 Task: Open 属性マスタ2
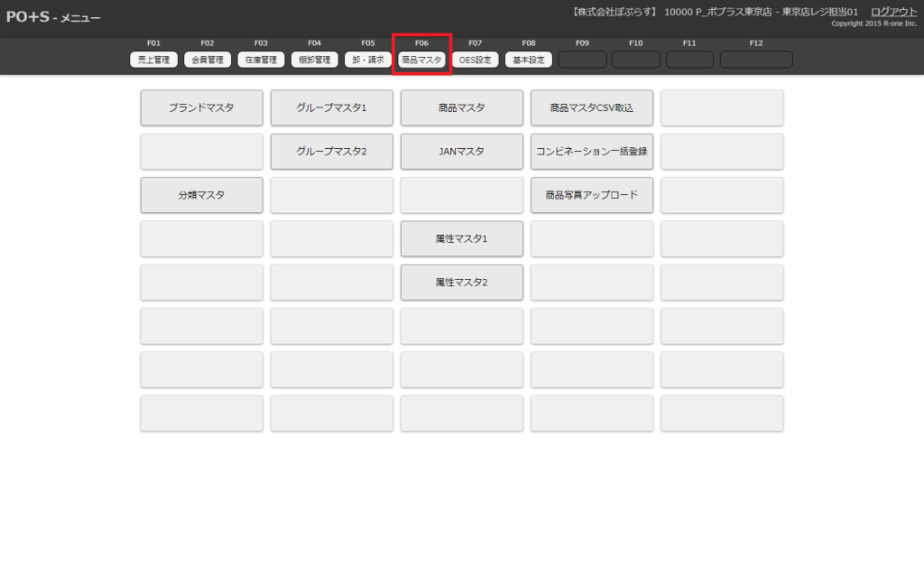[461, 283]
